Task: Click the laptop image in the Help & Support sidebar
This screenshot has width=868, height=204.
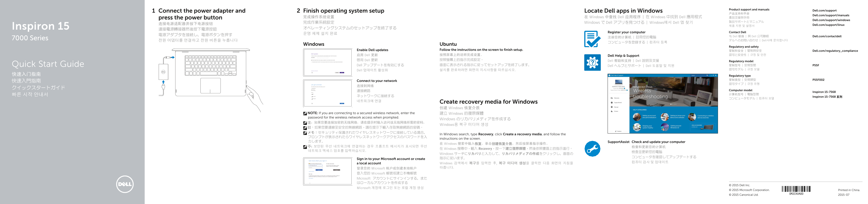Action: (619, 82)
